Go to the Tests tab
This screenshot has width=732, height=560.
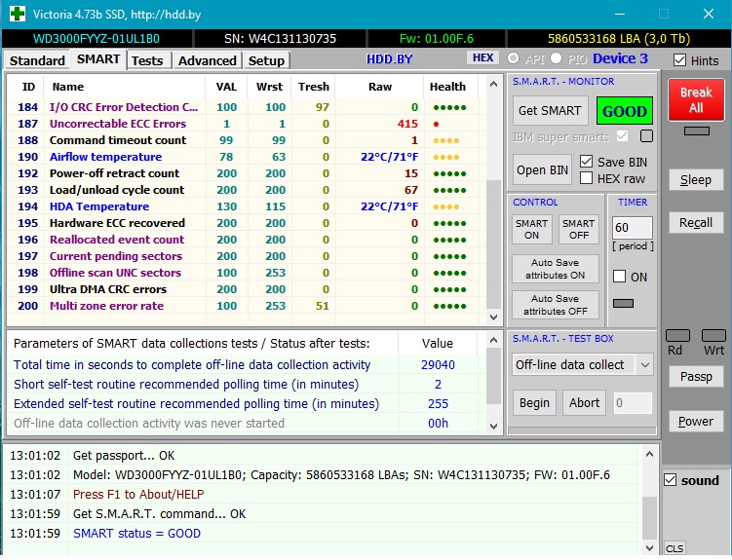pyautogui.click(x=147, y=60)
